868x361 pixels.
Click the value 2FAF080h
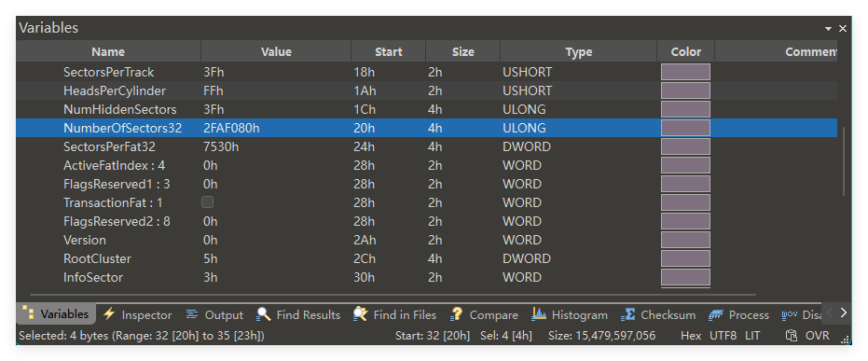(231, 128)
